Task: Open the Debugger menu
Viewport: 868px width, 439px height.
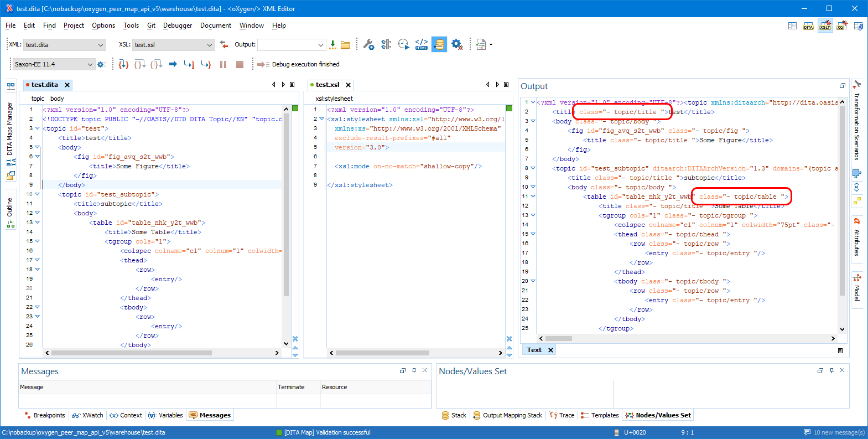Action: pyautogui.click(x=178, y=25)
